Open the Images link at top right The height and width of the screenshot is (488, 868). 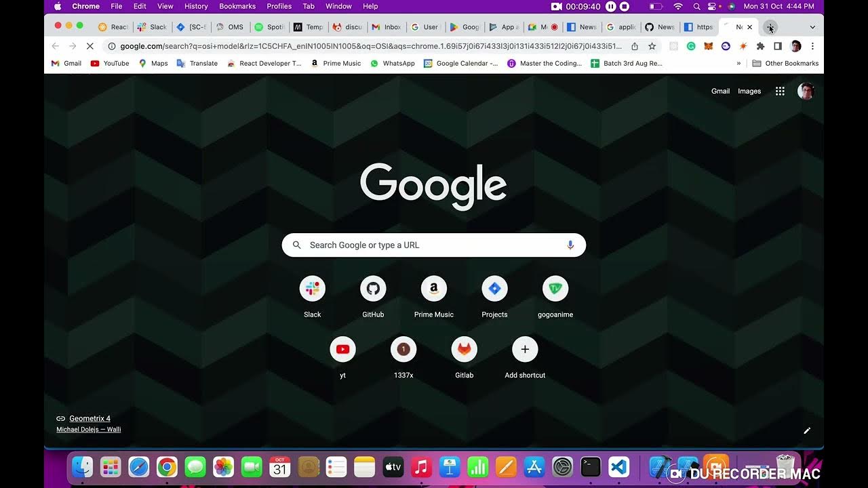(749, 91)
